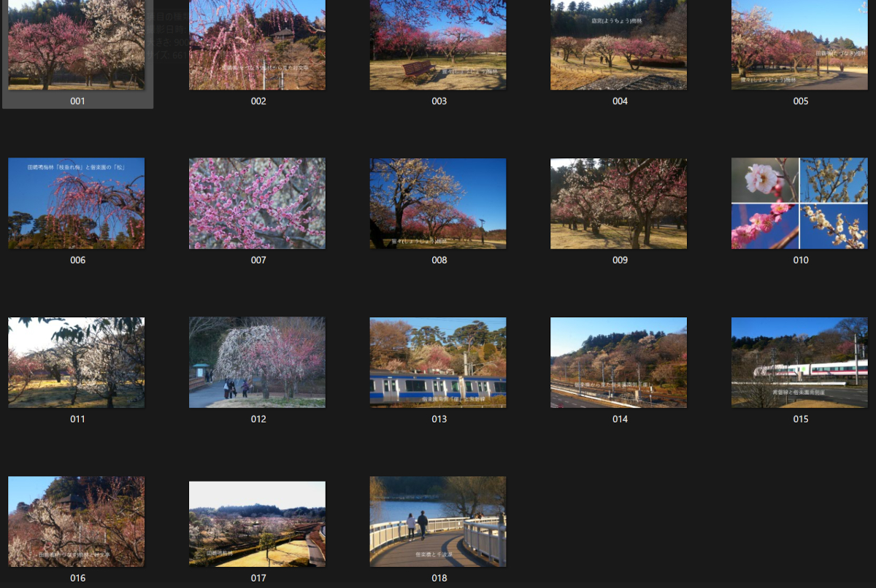
Task: Select thumbnail 011 of backlit white blossoms
Action: (77, 363)
